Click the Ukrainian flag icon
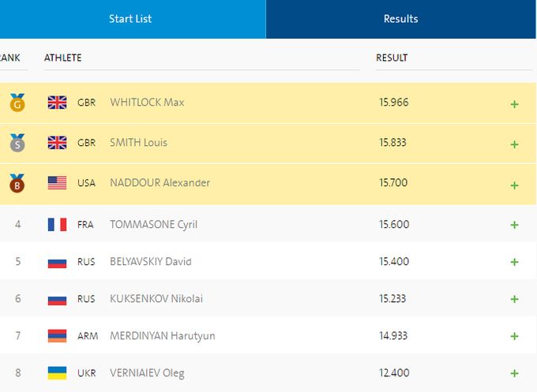 (58, 373)
